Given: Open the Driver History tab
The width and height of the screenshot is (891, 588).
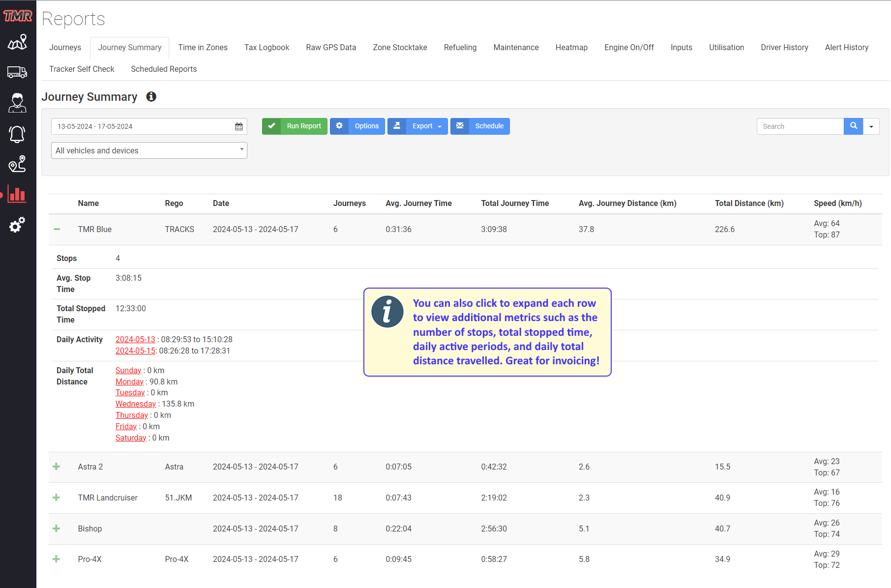Looking at the screenshot, I should (784, 48).
